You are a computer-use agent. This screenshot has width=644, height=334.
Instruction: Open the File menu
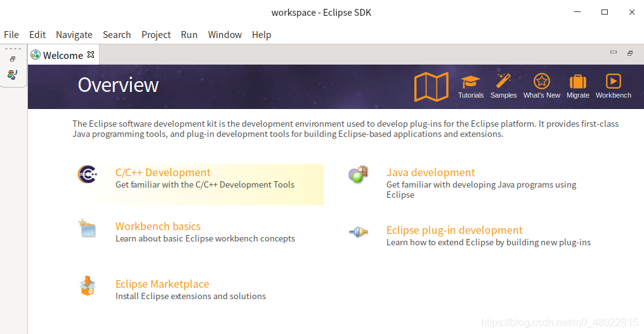pos(11,35)
